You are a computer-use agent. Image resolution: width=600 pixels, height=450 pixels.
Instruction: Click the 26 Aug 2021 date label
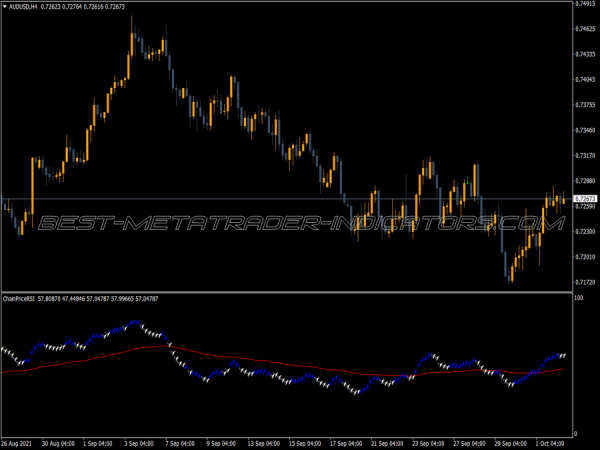pos(17,444)
